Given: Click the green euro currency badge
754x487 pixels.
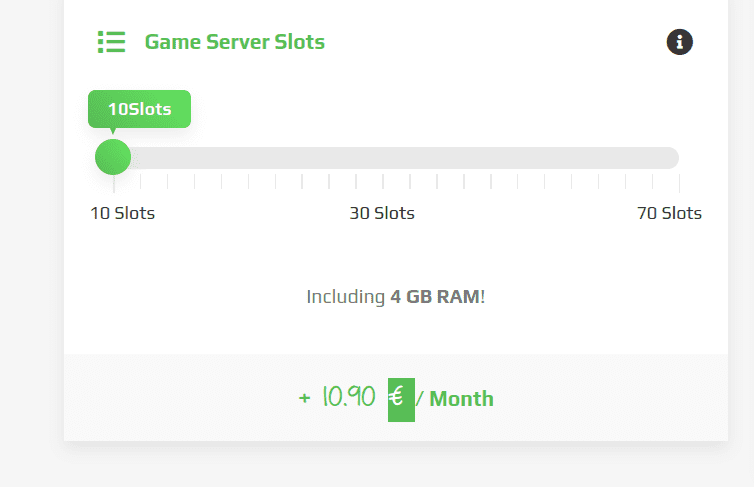Looking at the screenshot, I should point(401,399).
